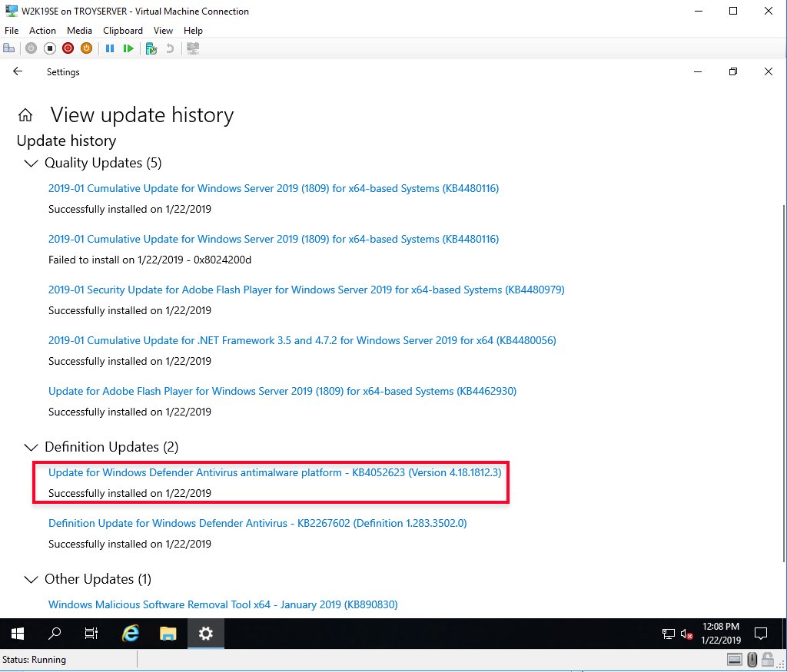Click the Turn Off stop icon
The width and height of the screenshot is (787, 672).
(50, 48)
